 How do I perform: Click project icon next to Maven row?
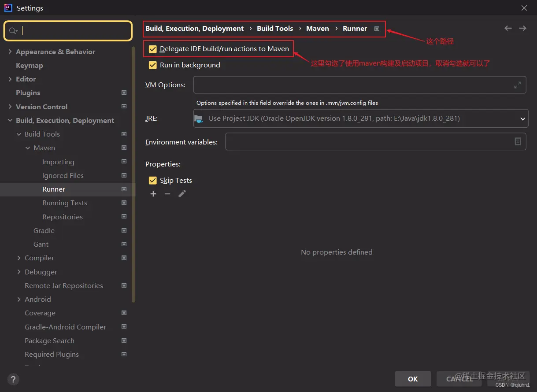click(124, 148)
